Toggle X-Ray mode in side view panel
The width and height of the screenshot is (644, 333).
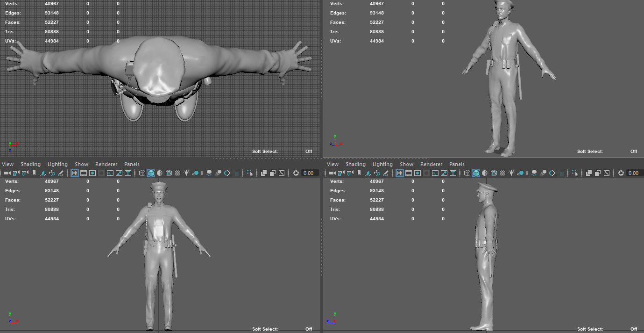[x=588, y=173]
